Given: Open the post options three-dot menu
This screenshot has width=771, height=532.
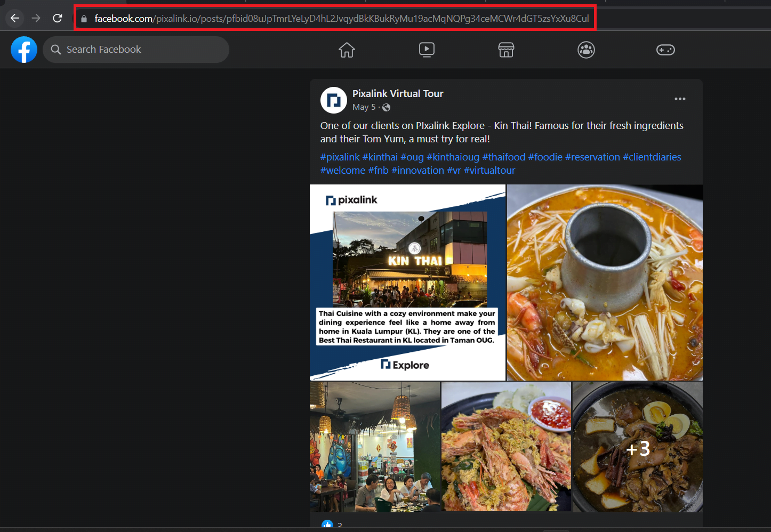Looking at the screenshot, I should point(680,99).
